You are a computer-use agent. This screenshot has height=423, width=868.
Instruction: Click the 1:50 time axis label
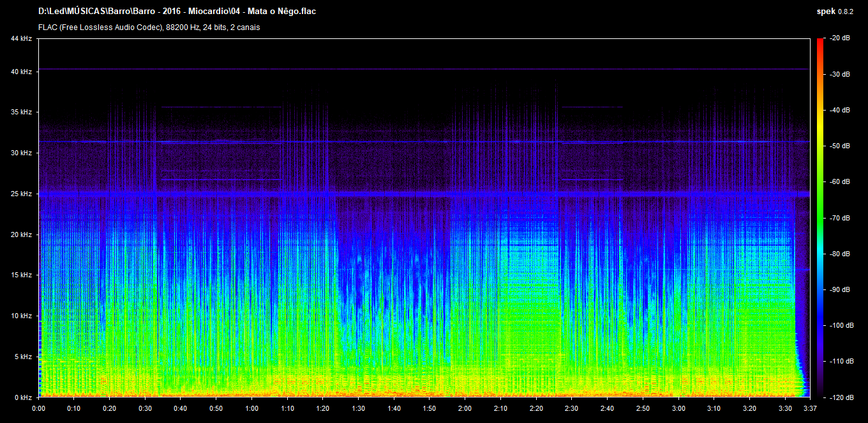[x=430, y=408]
